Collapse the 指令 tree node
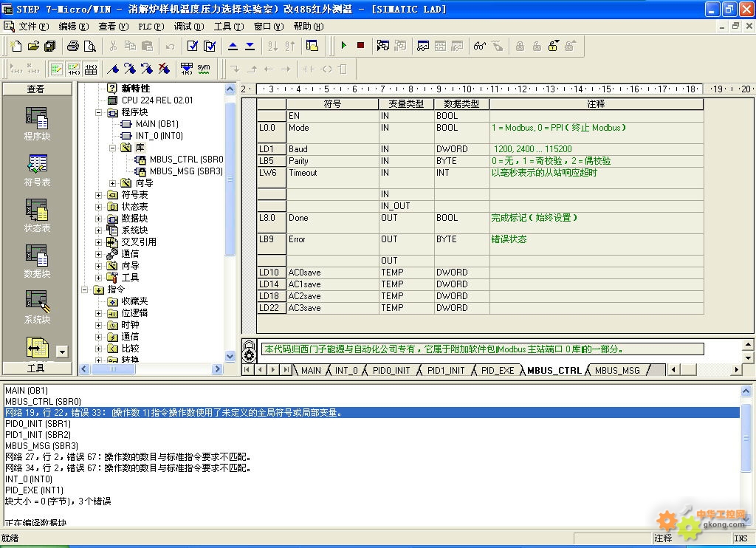Viewport: 756px width, 548px height. point(84,290)
